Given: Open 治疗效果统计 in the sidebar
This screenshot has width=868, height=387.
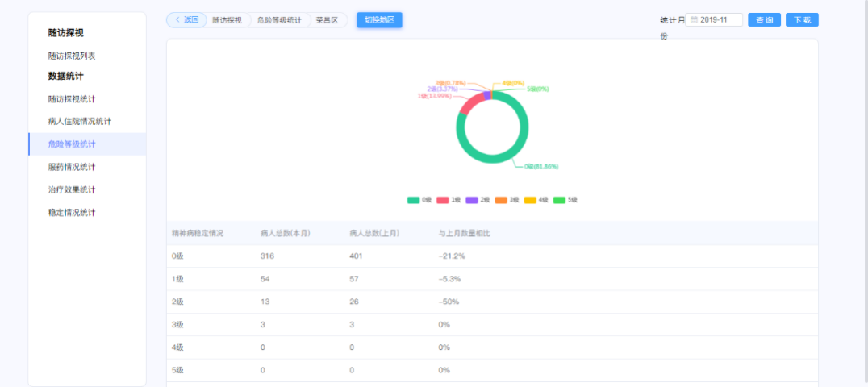Looking at the screenshot, I should [x=72, y=189].
